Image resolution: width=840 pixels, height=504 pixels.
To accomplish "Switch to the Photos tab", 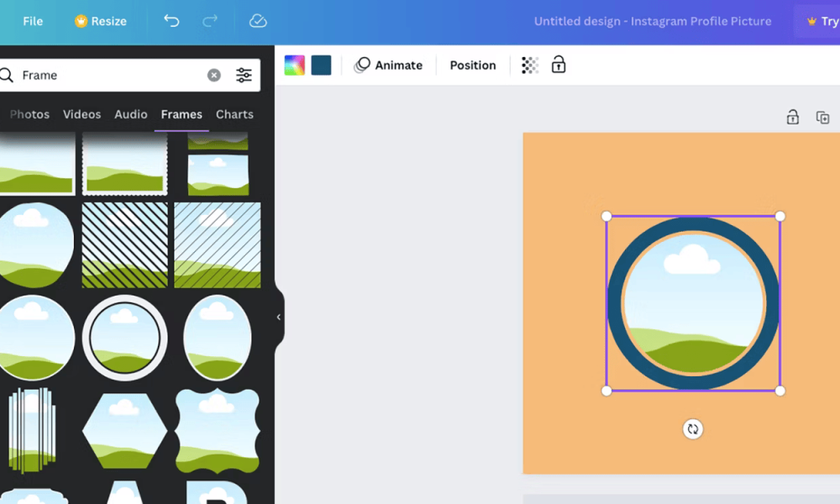I will click(29, 114).
